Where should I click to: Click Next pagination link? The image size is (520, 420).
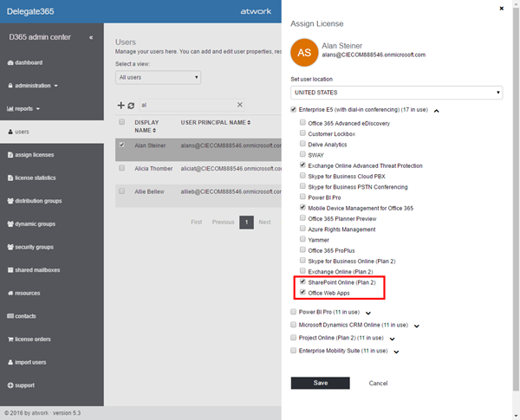pyautogui.click(x=264, y=222)
